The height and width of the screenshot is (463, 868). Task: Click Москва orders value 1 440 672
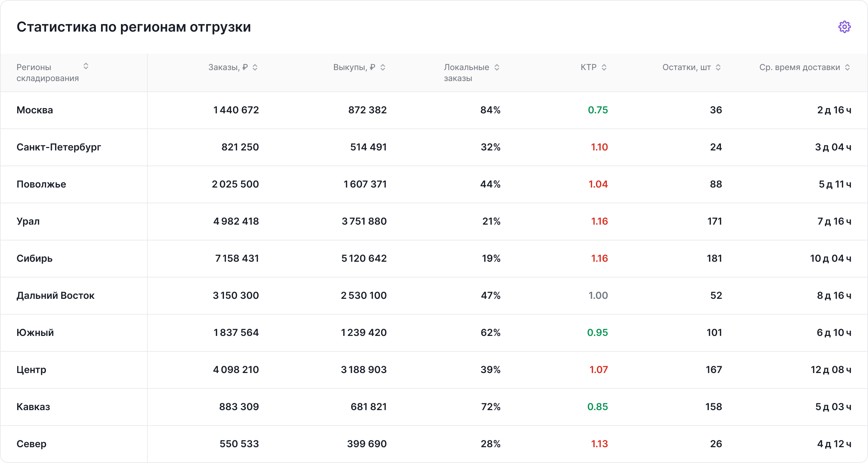coord(236,110)
